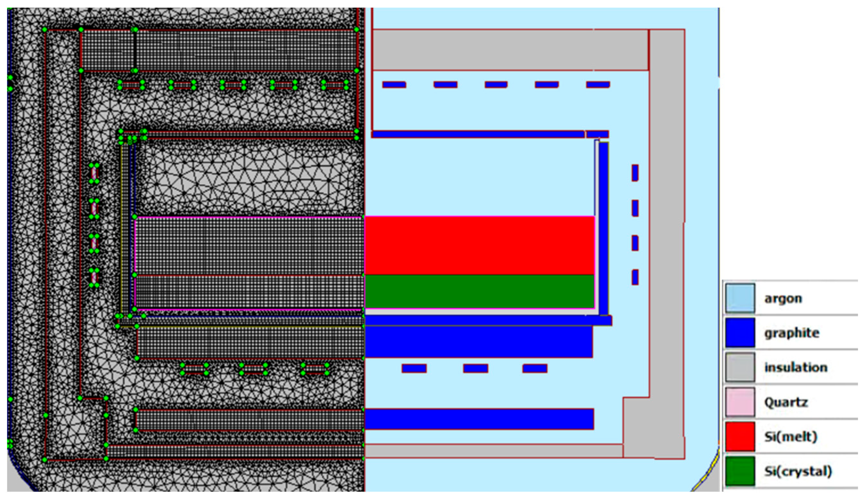Click the Si(crystal) green color swatch
Image resolution: width=868 pixels, height=498 pixels.
pos(740,471)
